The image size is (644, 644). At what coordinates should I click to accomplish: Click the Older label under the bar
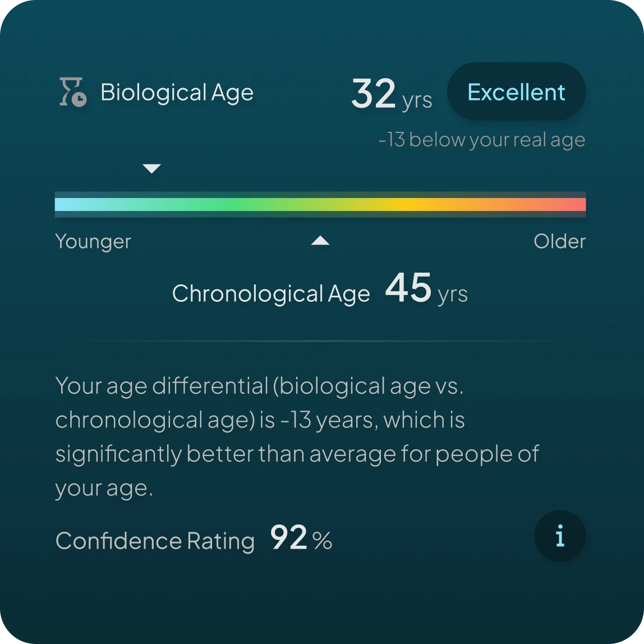559,242
